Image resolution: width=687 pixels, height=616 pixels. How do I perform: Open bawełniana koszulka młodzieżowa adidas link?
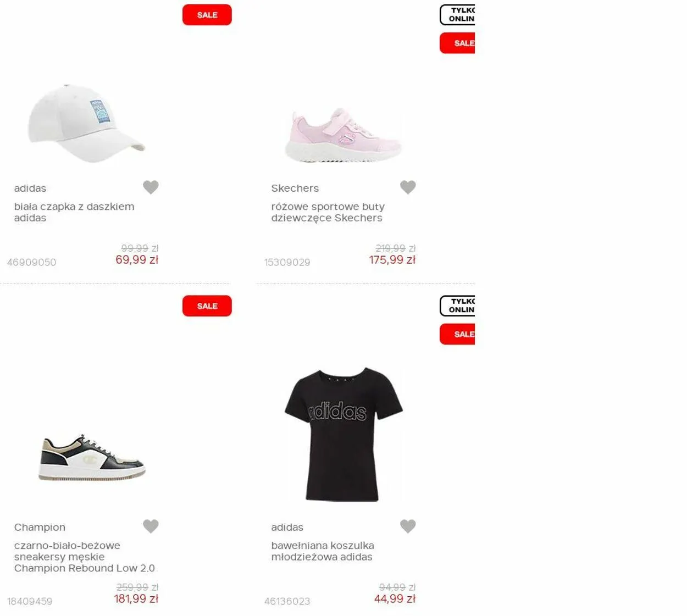[323, 551]
